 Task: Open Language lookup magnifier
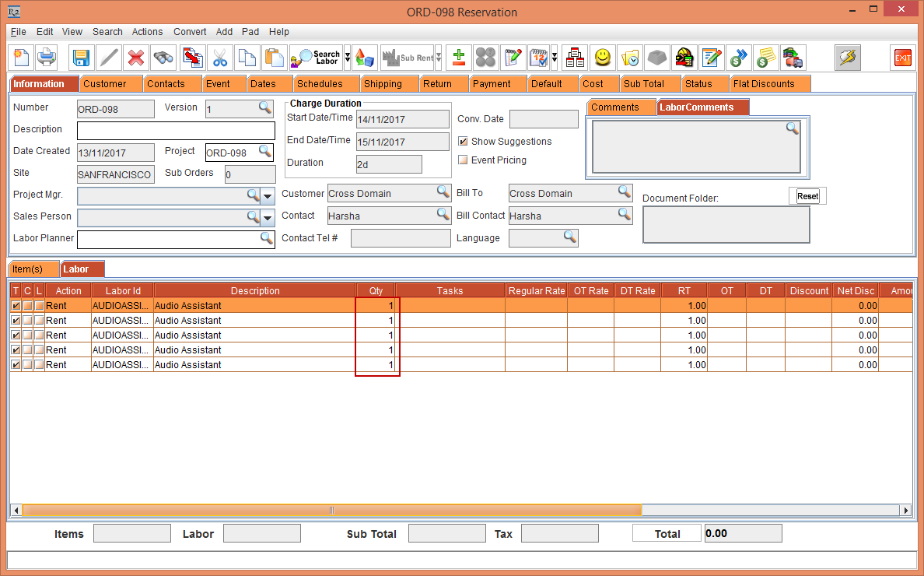(570, 237)
